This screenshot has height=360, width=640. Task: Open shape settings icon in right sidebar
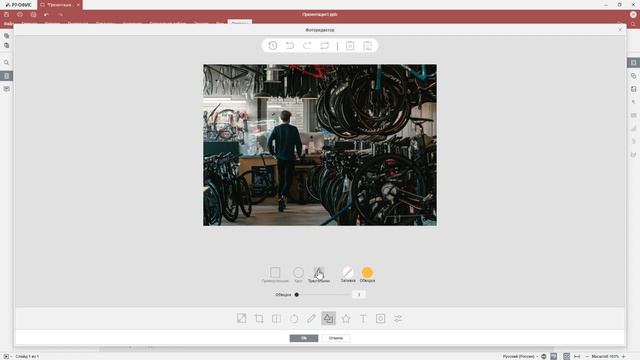click(x=633, y=76)
